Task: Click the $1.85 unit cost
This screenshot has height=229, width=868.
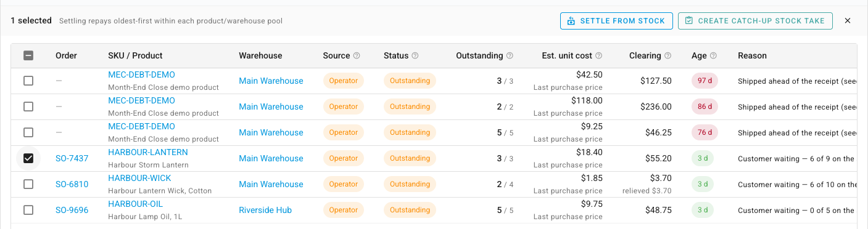Action: point(592,178)
